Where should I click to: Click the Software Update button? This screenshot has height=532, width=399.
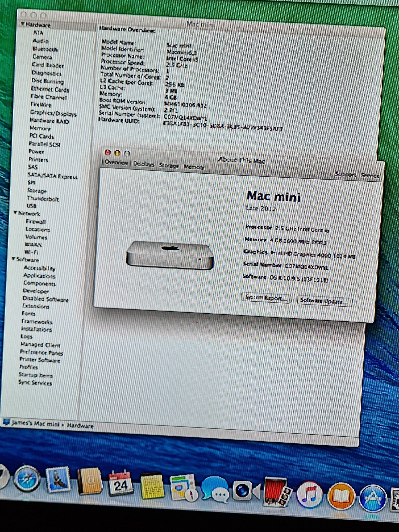coord(325,301)
